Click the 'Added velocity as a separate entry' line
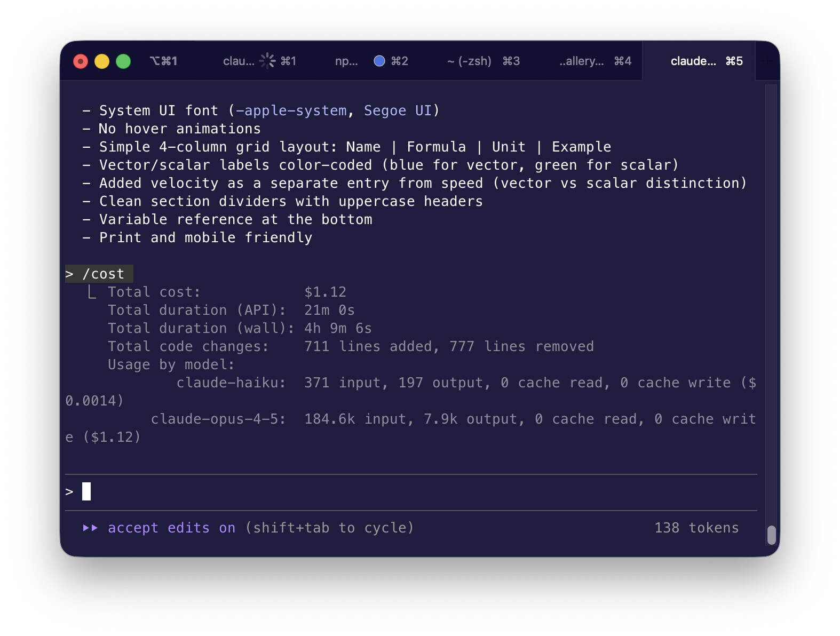 [x=415, y=183]
